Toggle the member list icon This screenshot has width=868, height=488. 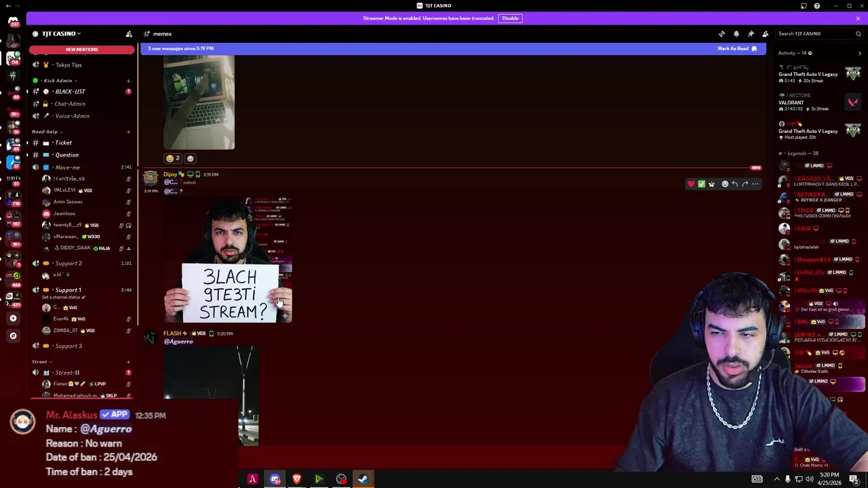tap(765, 34)
